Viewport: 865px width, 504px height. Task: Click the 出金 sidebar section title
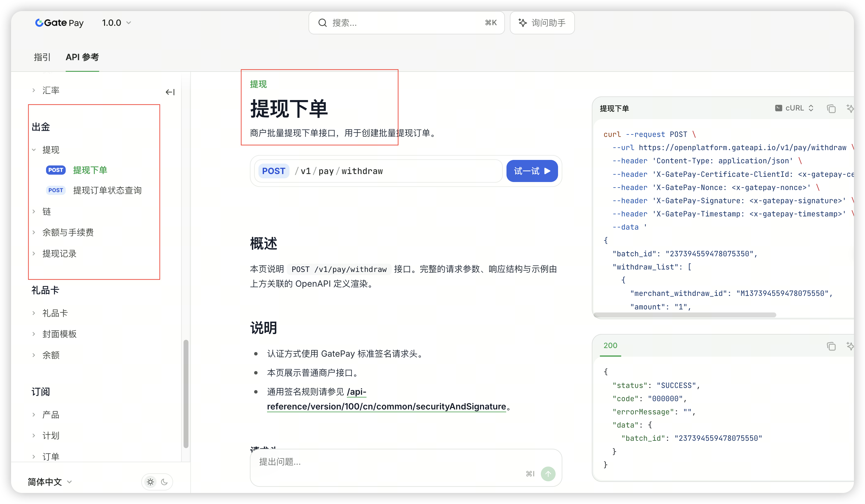(x=41, y=127)
